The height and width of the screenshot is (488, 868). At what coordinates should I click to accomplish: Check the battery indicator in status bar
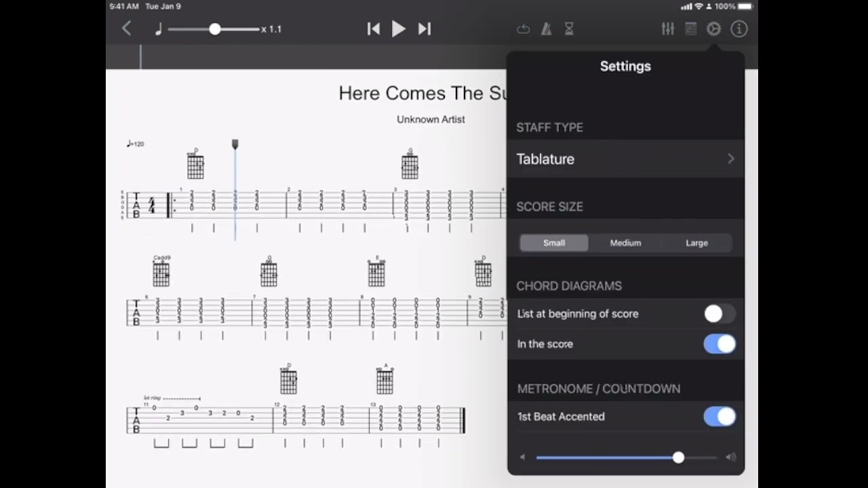746,6
